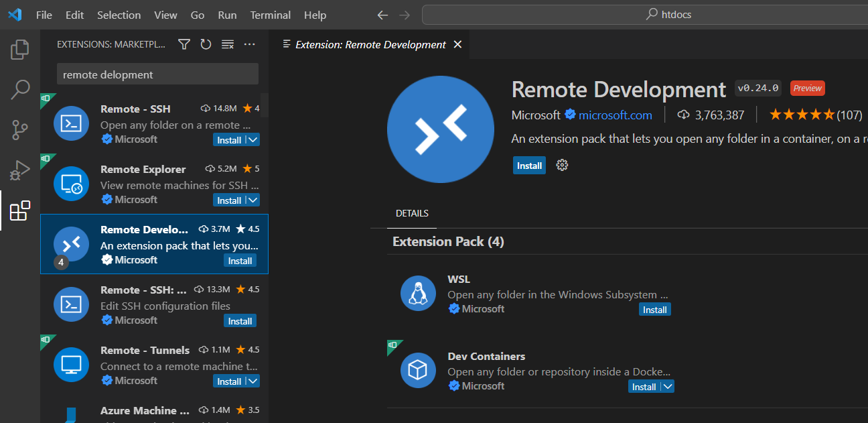This screenshot has width=868, height=423.
Task: Open the Go menu
Action: (x=198, y=15)
